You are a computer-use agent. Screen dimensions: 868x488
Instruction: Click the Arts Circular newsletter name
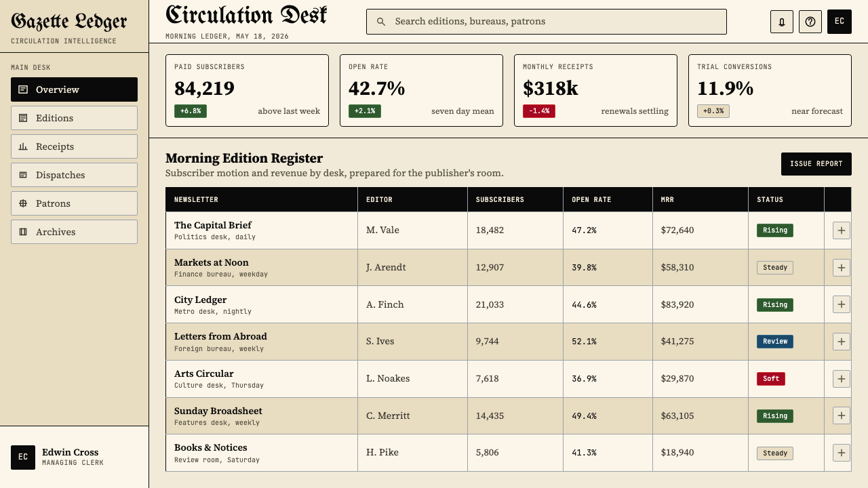click(x=204, y=373)
